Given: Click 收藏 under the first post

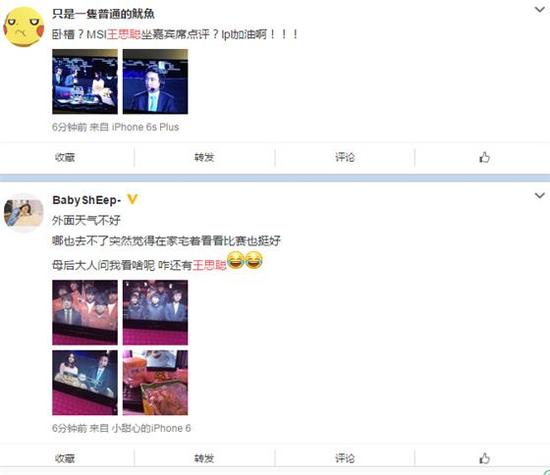Looking at the screenshot, I should (65, 157).
